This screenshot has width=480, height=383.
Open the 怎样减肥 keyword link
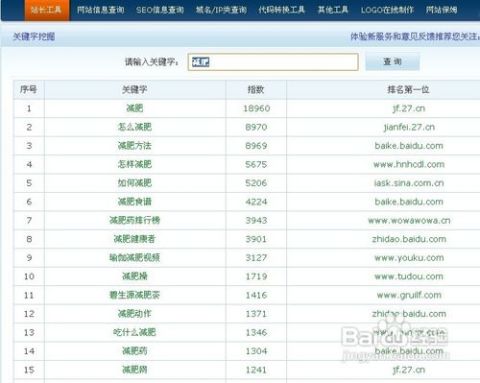135,164
